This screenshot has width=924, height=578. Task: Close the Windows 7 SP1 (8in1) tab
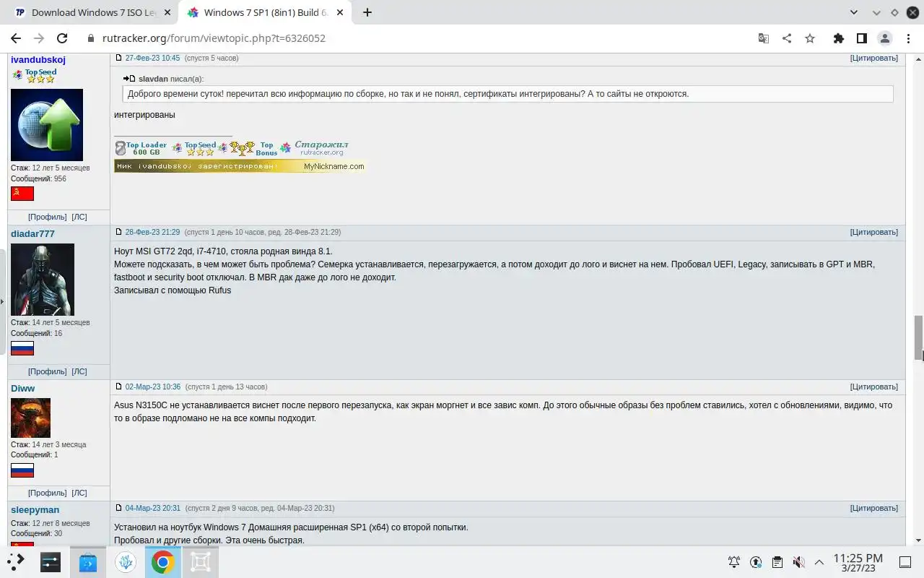click(339, 12)
